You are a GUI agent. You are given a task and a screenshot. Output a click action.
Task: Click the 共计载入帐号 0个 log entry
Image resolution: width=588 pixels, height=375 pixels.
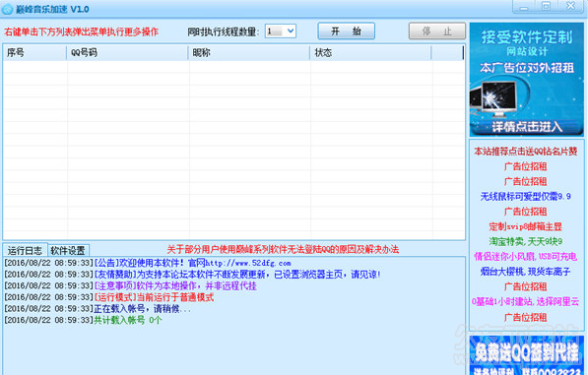pyautogui.click(x=83, y=320)
